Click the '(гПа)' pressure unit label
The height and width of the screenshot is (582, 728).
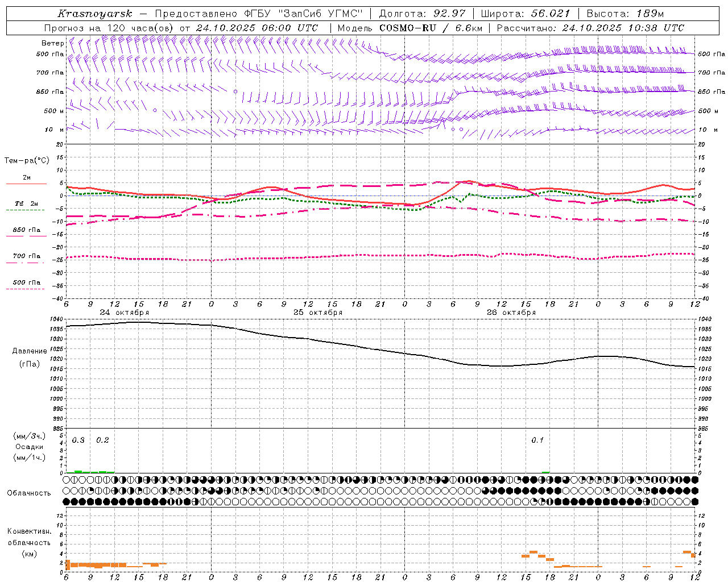click(x=30, y=364)
